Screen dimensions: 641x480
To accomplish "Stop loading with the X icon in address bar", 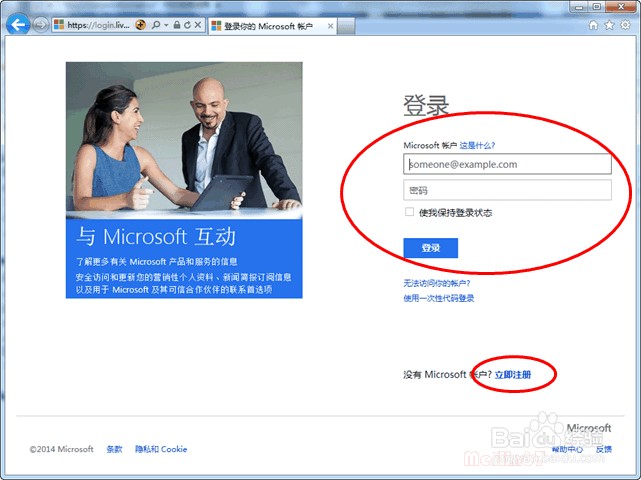I will coord(198,25).
